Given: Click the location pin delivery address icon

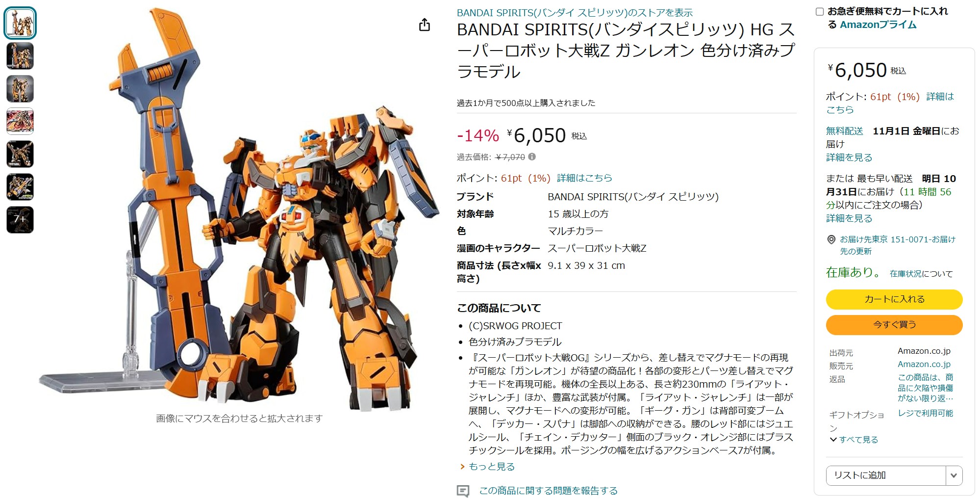Looking at the screenshot, I should [831, 239].
